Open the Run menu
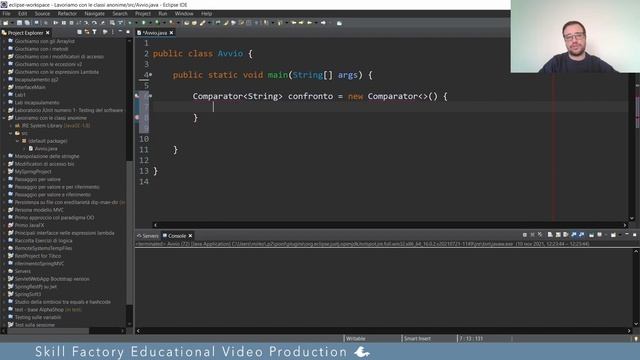 click(x=162, y=13)
